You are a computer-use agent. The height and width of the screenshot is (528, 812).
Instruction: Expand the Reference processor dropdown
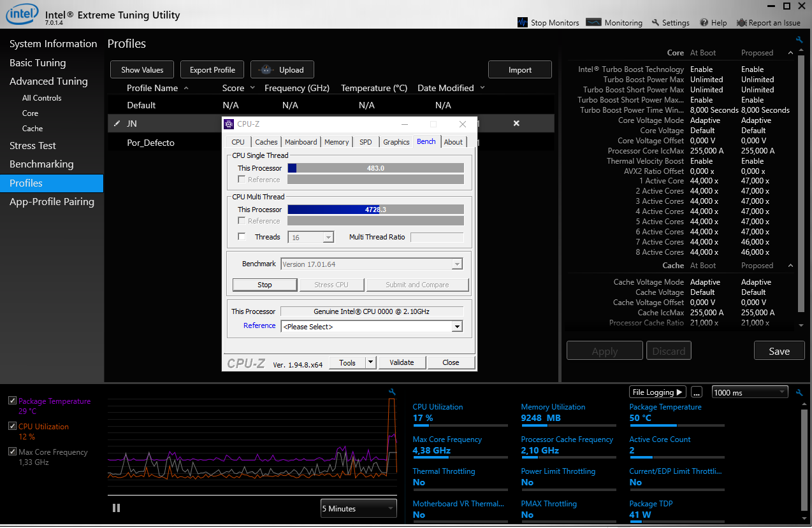[x=456, y=327]
